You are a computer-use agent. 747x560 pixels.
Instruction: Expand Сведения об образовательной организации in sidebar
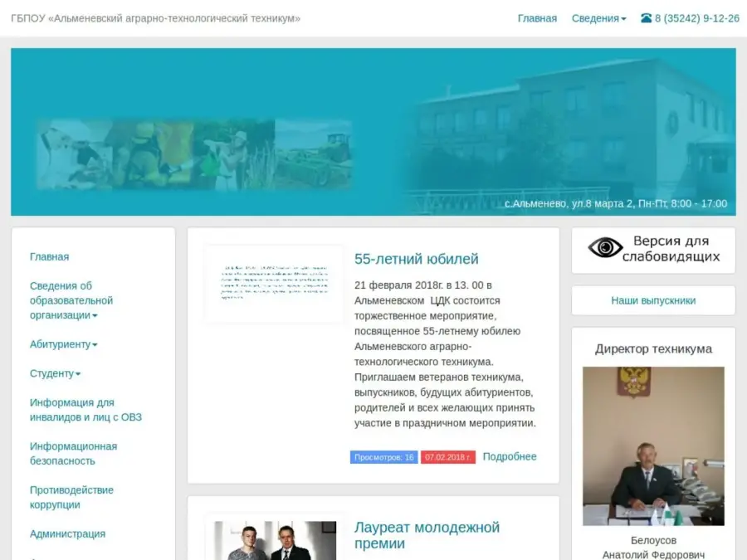click(71, 300)
